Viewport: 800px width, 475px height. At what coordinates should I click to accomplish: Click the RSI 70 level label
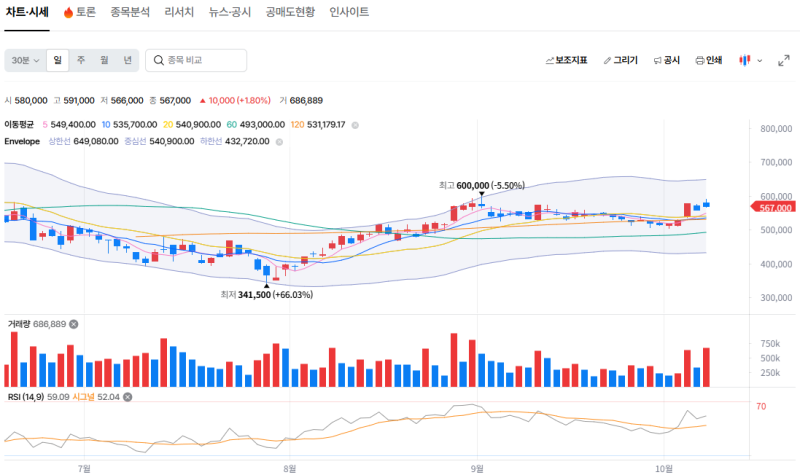point(761,407)
